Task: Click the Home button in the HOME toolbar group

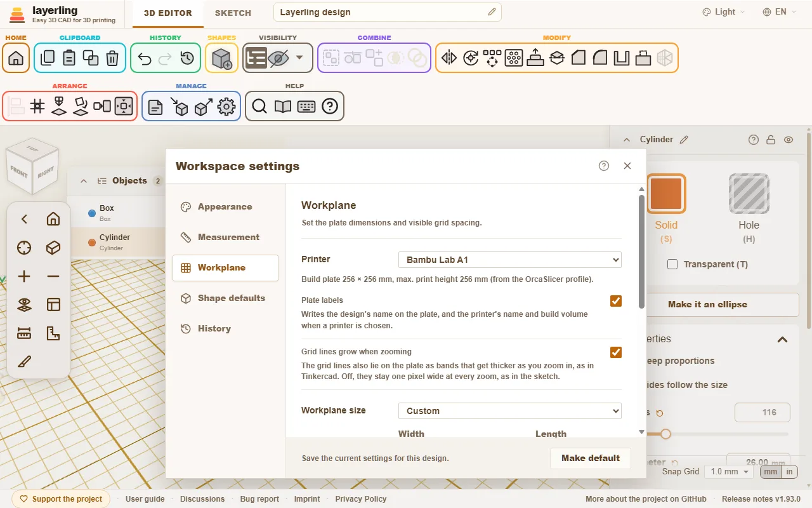Action: (16, 58)
